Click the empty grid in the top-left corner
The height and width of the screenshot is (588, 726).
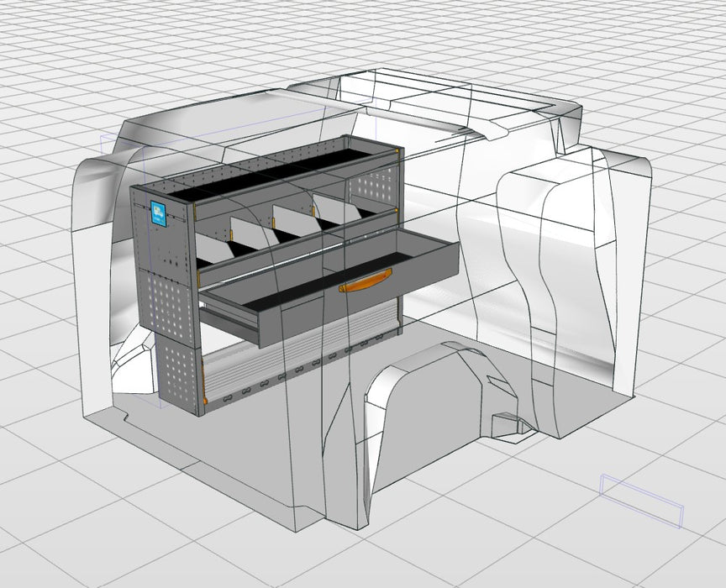(x=42, y=42)
